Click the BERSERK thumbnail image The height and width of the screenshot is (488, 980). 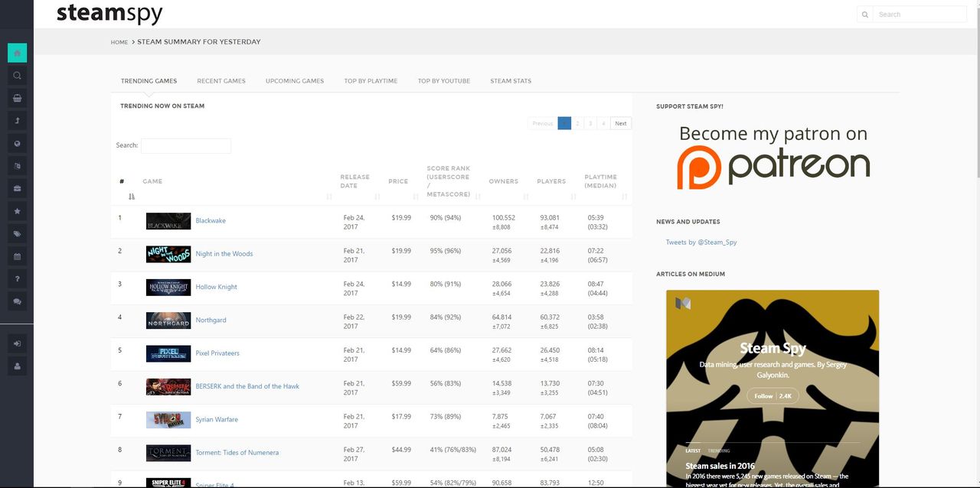[x=168, y=386]
